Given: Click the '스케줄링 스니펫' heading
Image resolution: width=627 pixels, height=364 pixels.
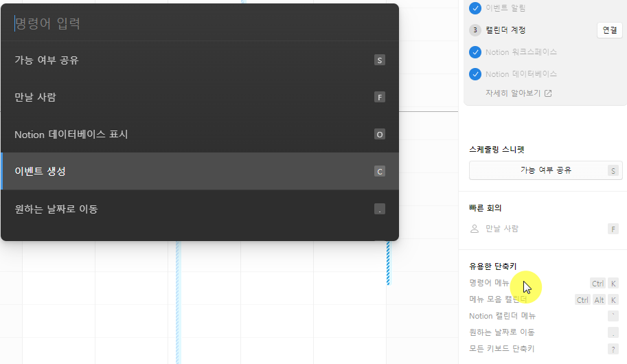Looking at the screenshot, I should pyautogui.click(x=497, y=150).
